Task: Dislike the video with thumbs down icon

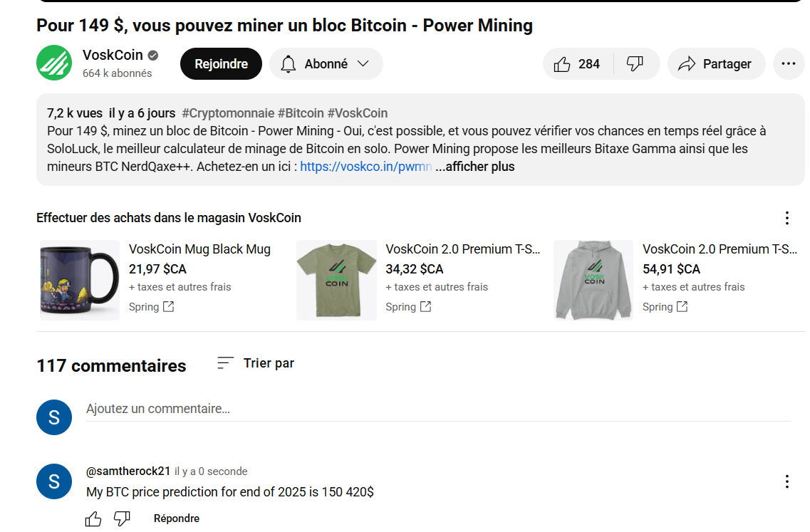Action: (x=635, y=64)
